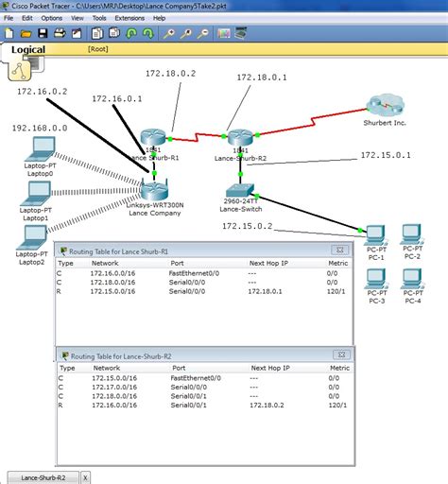Click next hop 172.18.0.2 in R2 table

[267, 406]
